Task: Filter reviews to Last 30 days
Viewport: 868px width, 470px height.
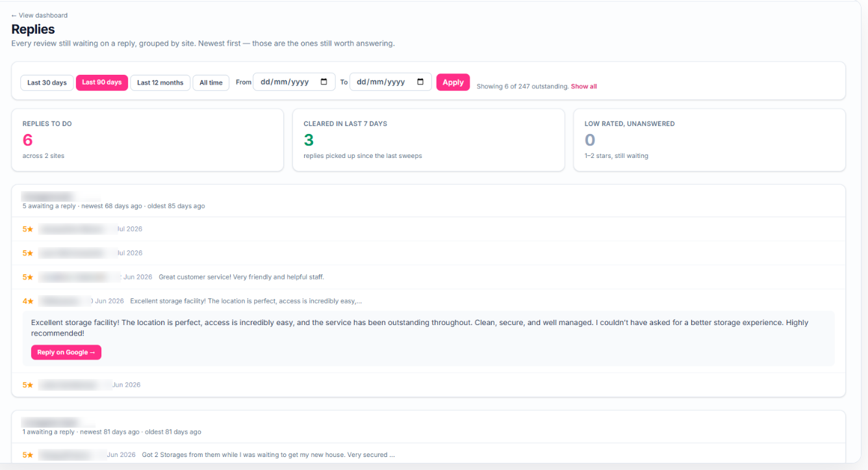Action: (x=47, y=83)
